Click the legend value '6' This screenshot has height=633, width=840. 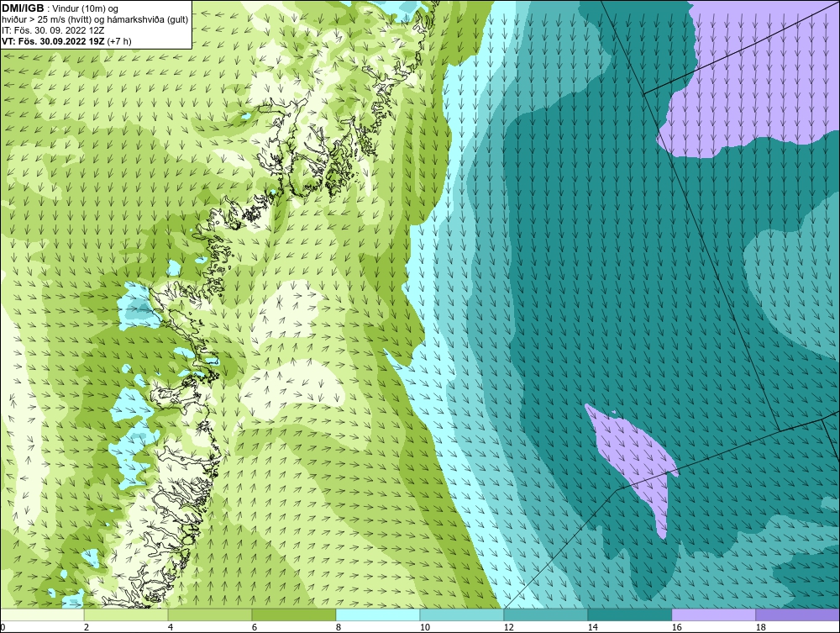pos(255,627)
